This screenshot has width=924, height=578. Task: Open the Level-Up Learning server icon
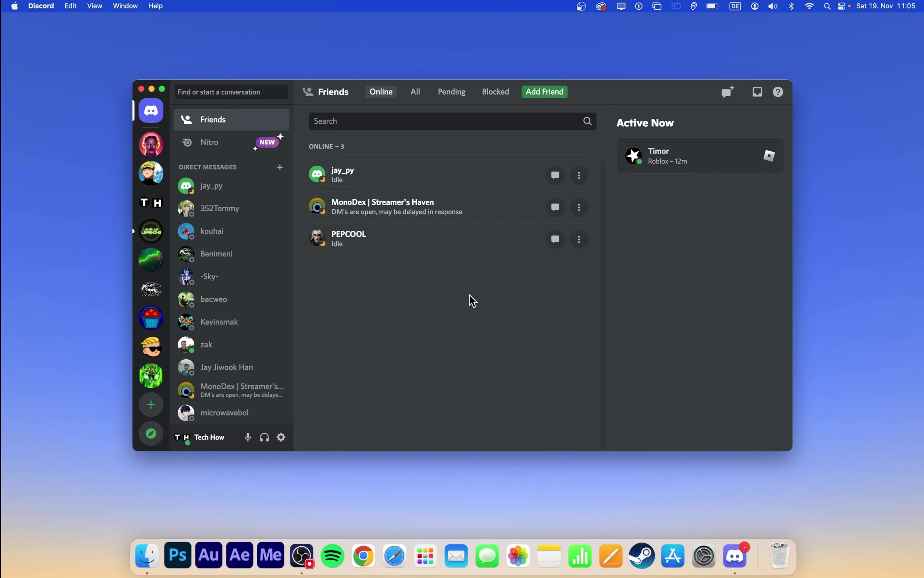click(151, 231)
